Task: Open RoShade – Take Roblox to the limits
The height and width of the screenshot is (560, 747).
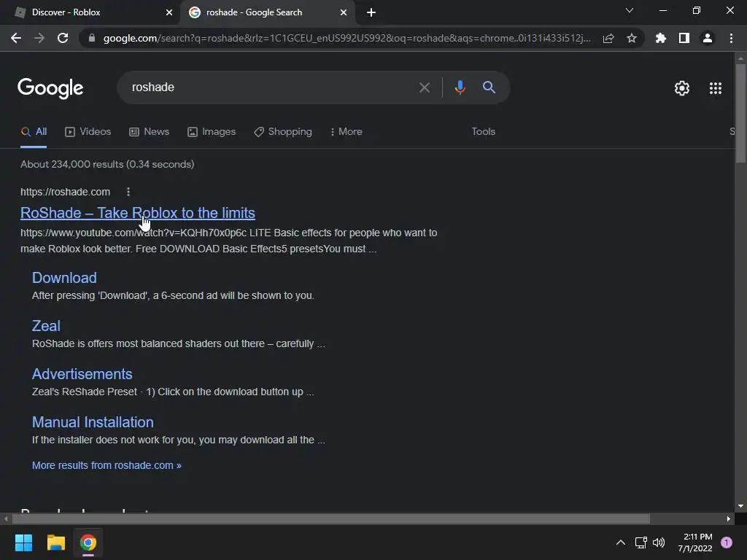Action: [138, 213]
